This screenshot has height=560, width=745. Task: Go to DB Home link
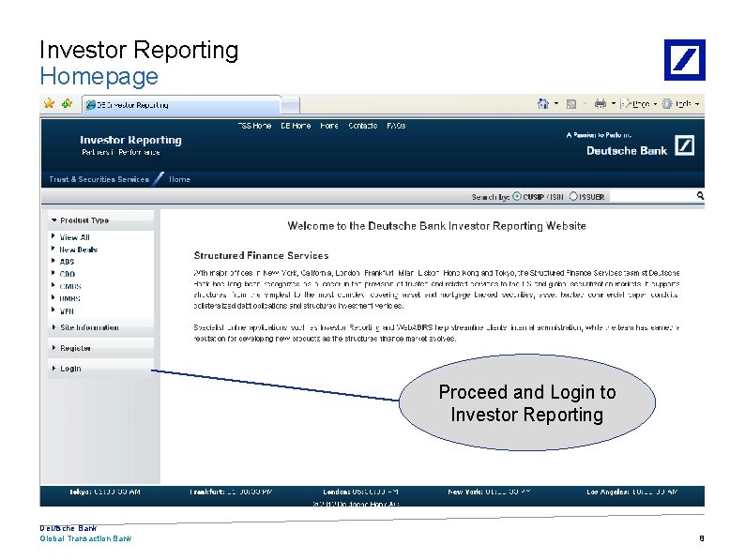pos(296,126)
